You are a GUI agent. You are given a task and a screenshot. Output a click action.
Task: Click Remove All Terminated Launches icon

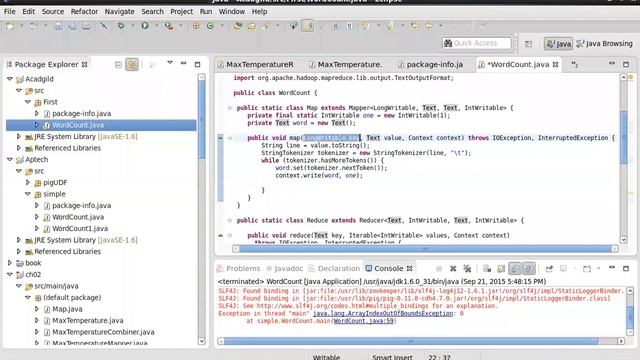467,269
